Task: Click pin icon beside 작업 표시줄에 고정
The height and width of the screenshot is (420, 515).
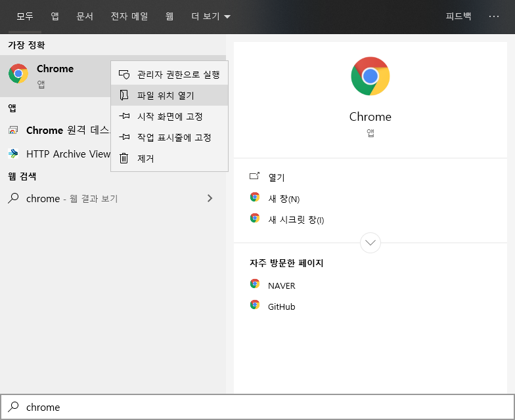Action: coord(124,136)
